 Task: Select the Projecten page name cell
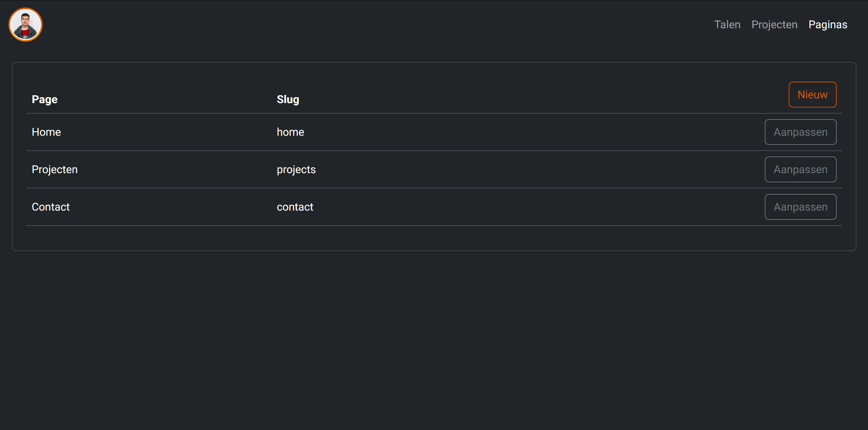click(54, 169)
